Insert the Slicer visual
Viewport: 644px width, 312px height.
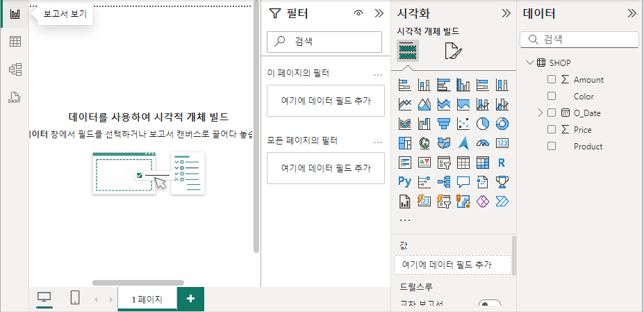[x=444, y=163]
